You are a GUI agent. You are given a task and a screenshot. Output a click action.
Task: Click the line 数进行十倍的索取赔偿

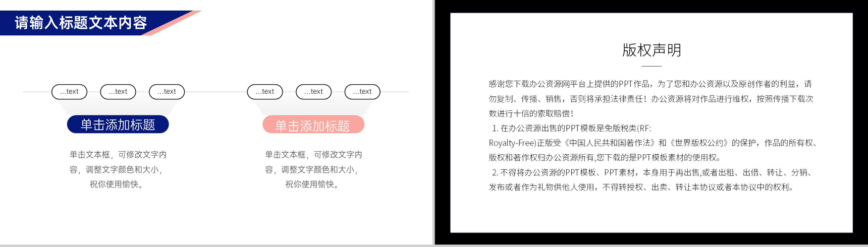click(531, 113)
